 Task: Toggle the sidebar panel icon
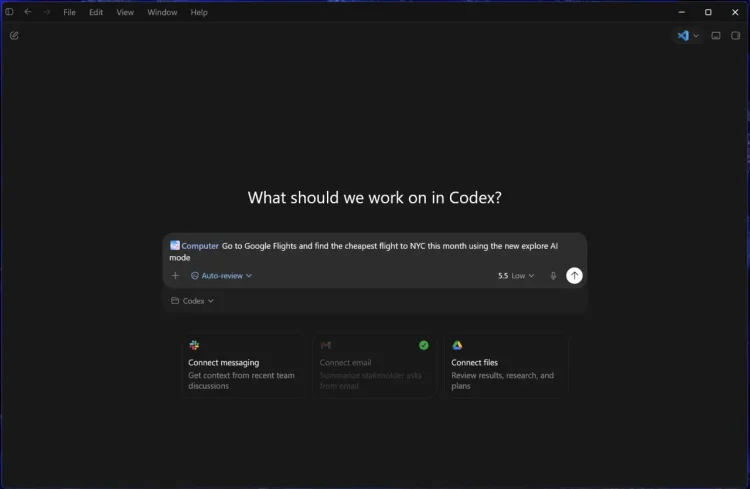(x=9, y=12)
